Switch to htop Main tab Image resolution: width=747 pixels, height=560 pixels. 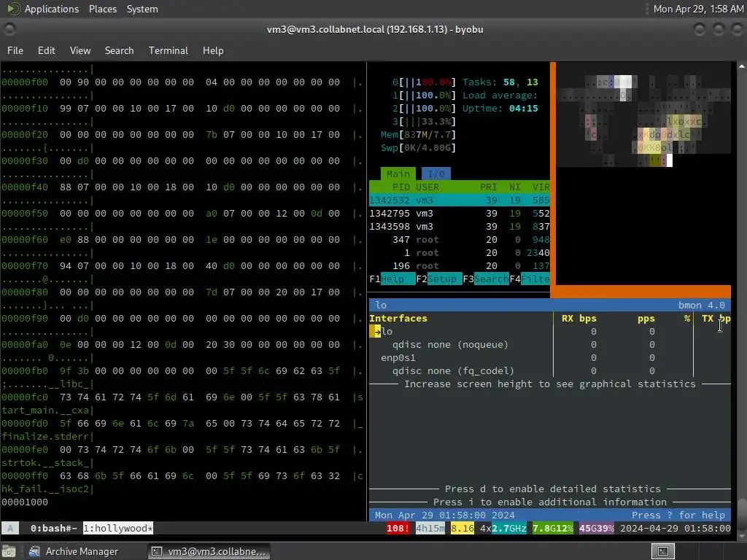(x=398, y=174)
